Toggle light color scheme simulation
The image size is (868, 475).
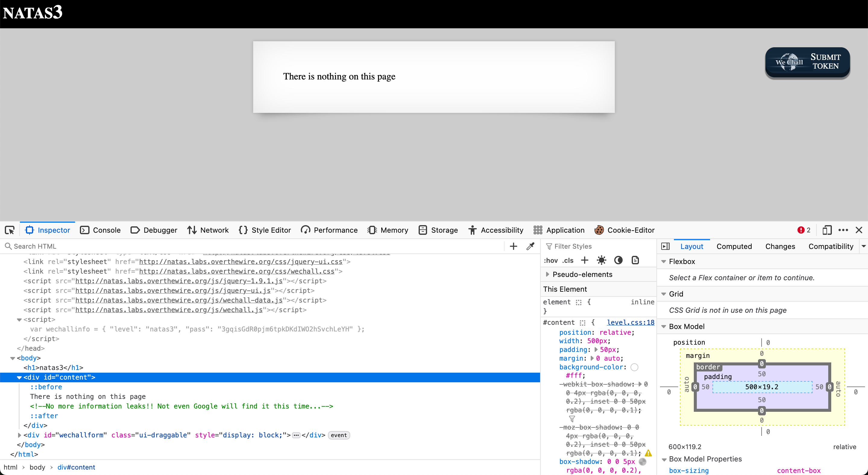(602, 260)
